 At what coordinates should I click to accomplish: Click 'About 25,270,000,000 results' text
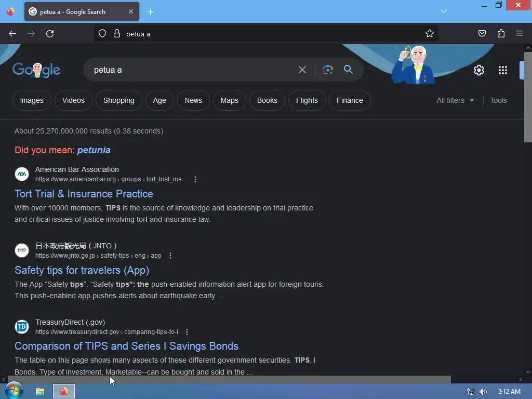coord(63,131)
